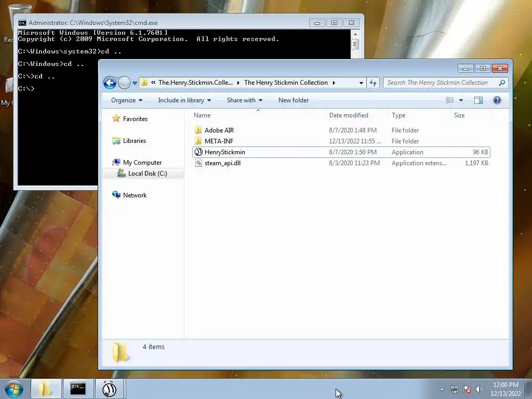This screenshot has height=399, width=532.
Task: Click the Favorites star icon
Action: [x=116, y=118]
